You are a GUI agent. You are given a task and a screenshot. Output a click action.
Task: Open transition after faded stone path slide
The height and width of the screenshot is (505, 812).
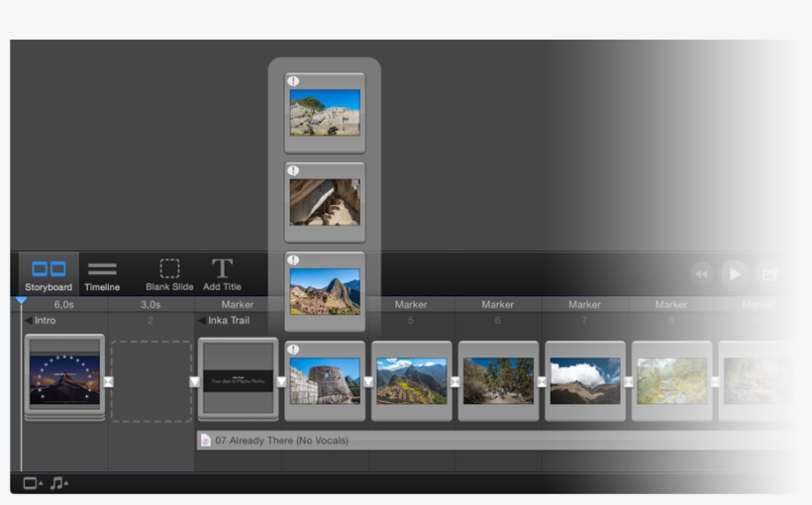(715, 382)
